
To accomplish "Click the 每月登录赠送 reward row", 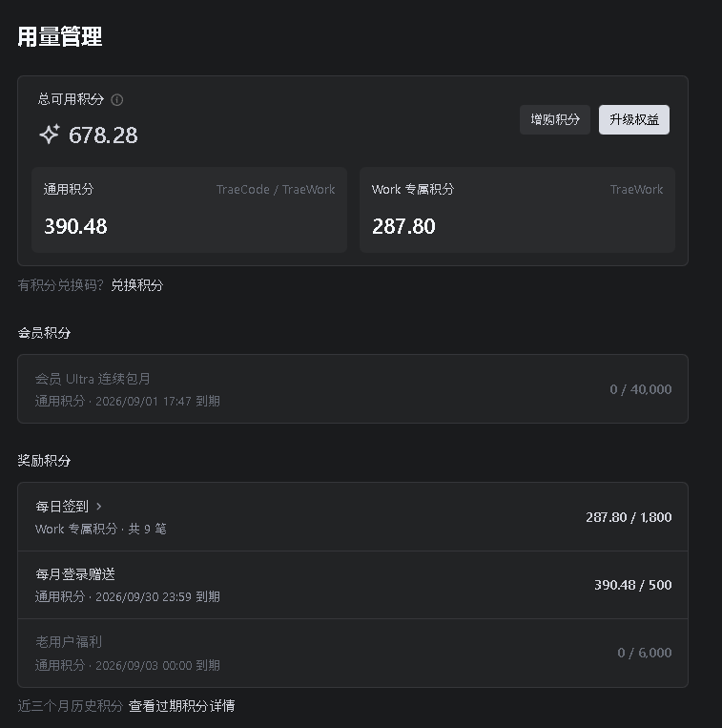I will [353, 585].
